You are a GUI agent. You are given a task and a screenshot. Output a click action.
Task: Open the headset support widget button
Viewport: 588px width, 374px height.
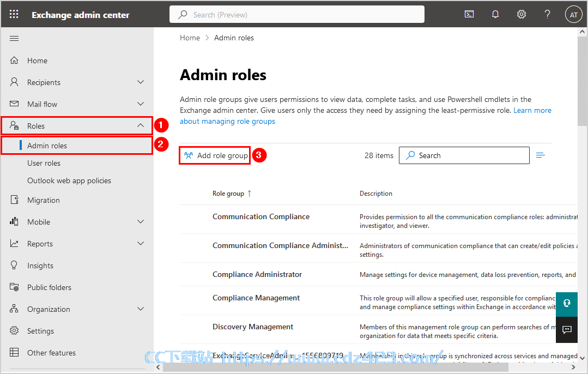[x=567, y=303]
